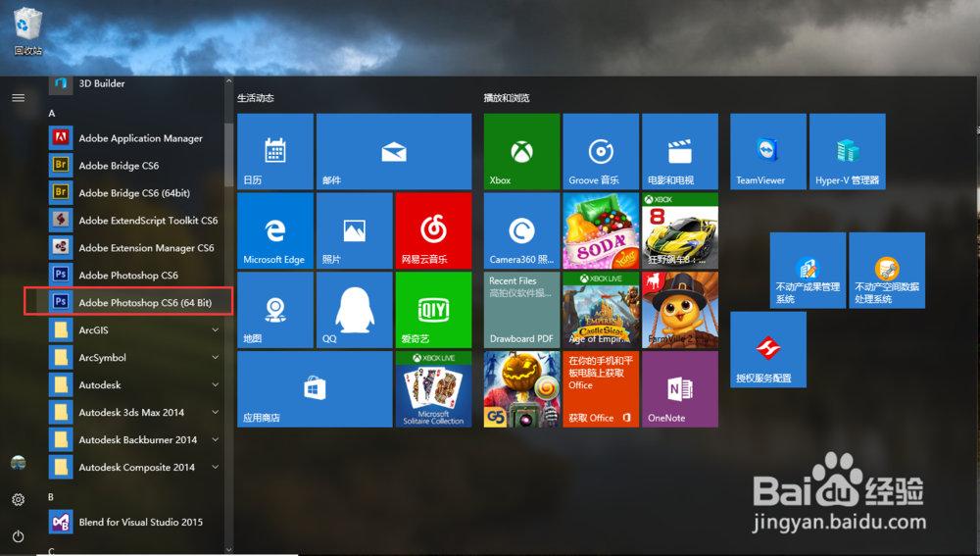Open the Age of Empires Castle Siege tile

(601, 310)
